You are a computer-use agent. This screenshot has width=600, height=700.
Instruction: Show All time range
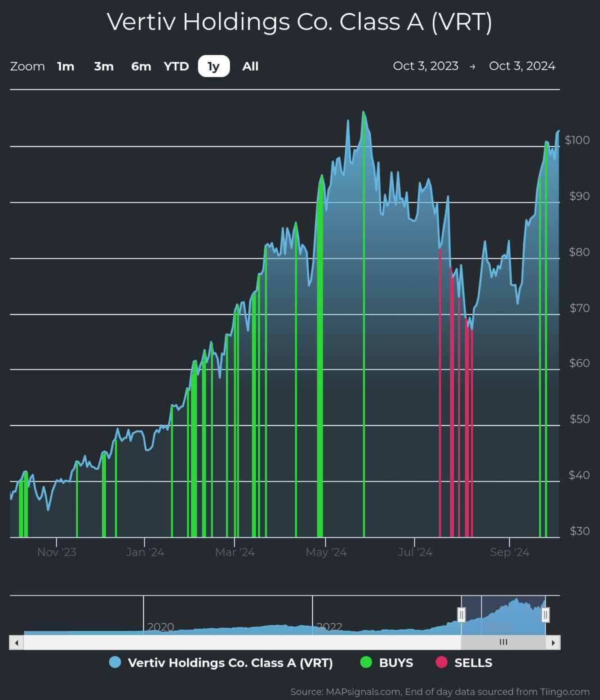pos(250,67)
